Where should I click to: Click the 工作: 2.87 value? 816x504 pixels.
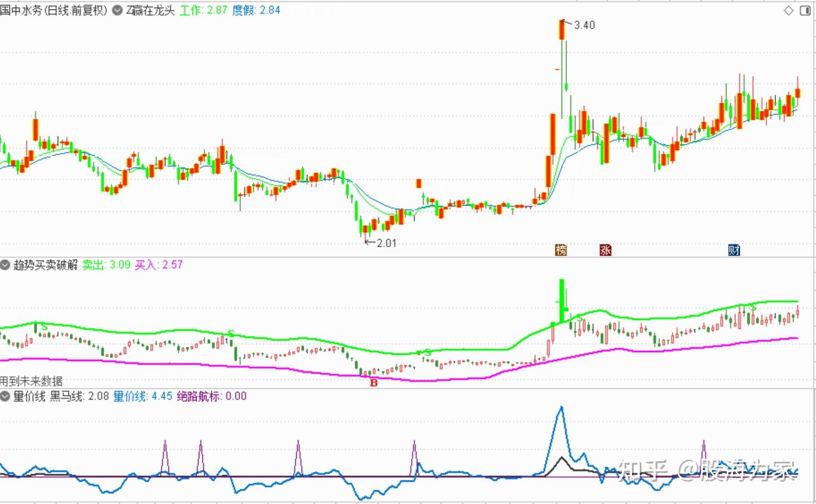[204, 10]
